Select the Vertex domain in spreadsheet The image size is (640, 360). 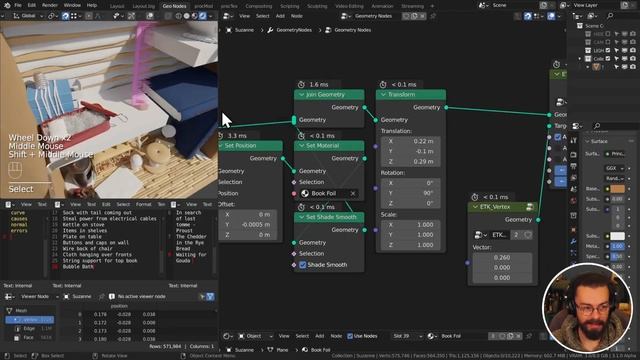click(x=29, y=320)
